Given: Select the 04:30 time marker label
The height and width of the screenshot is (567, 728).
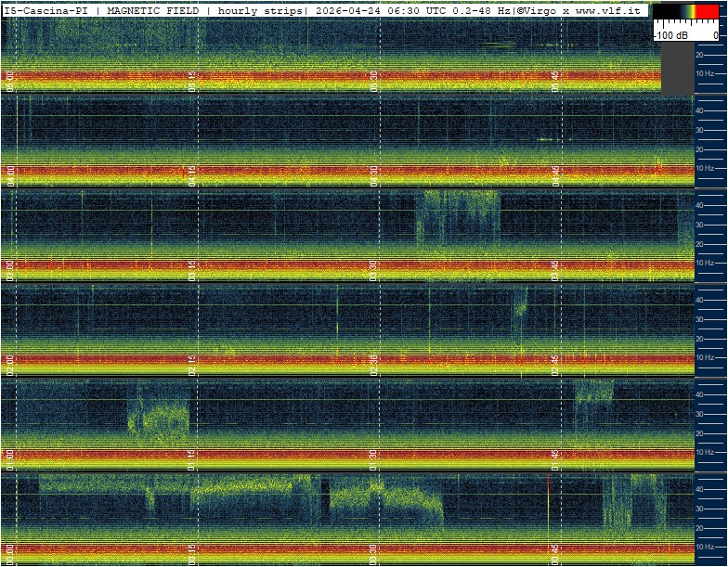Looking at the screenshot, I should tap(373, 176).
